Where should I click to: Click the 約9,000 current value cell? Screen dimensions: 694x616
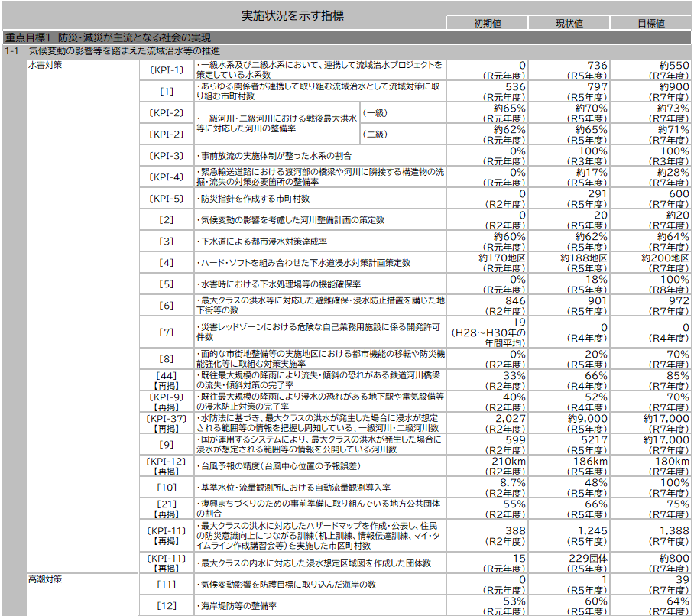[569, 423]
